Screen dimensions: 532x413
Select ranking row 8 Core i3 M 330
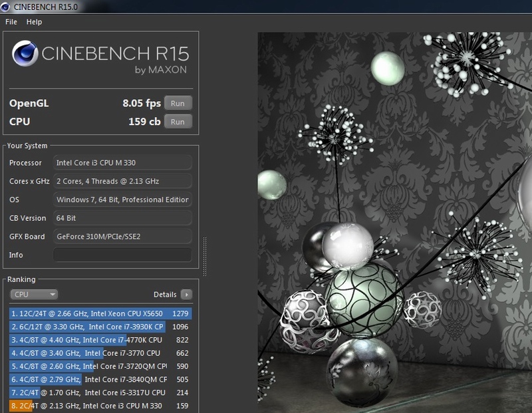coord(100,406)
